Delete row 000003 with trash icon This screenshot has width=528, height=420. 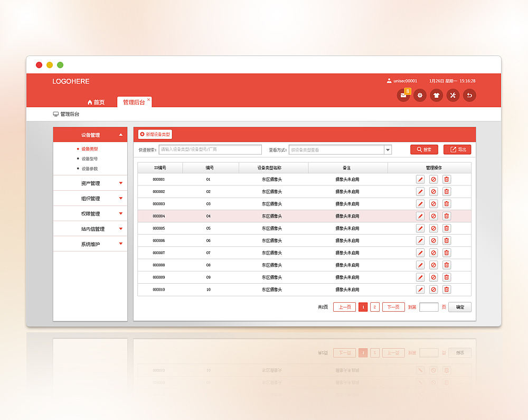[x=447, y=204]
